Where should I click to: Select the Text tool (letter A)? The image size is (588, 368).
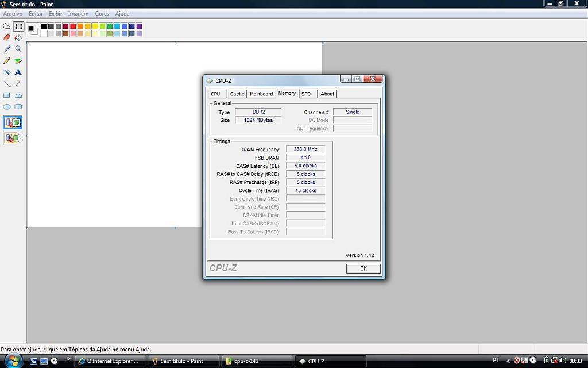pos(18,72)
